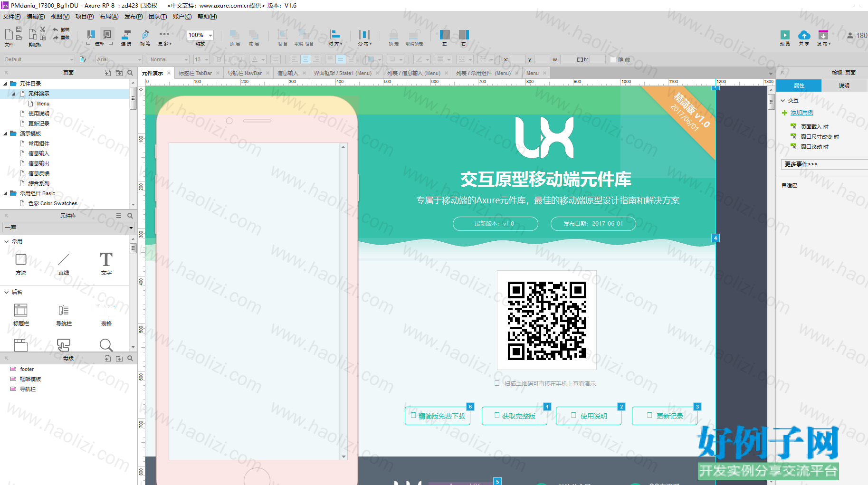The height and width of the screenshot is (485, 868).
Task: Open the 元件库 panel options menu
Action: 119,216
